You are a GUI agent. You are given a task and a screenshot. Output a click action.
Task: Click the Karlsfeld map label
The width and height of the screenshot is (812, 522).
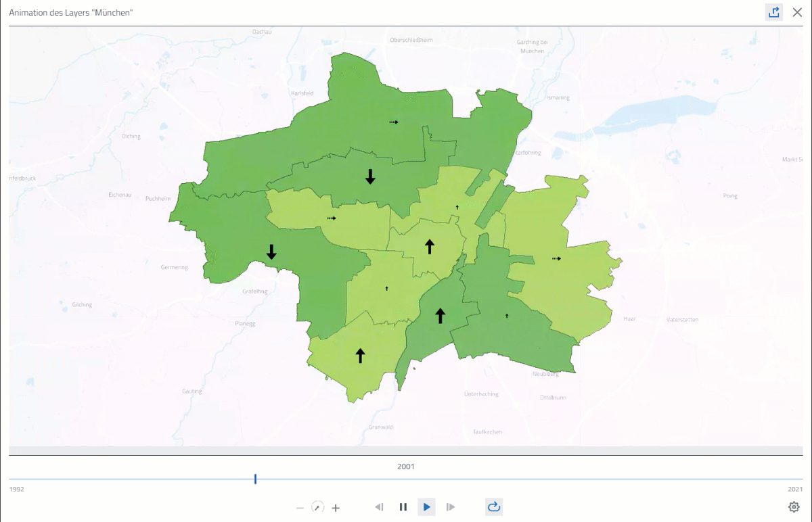tap(302, 93)
